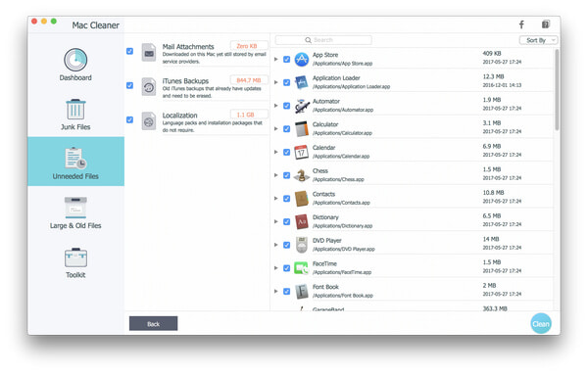
Task: Click the Font Book app icon
Action: pos(302,292)
